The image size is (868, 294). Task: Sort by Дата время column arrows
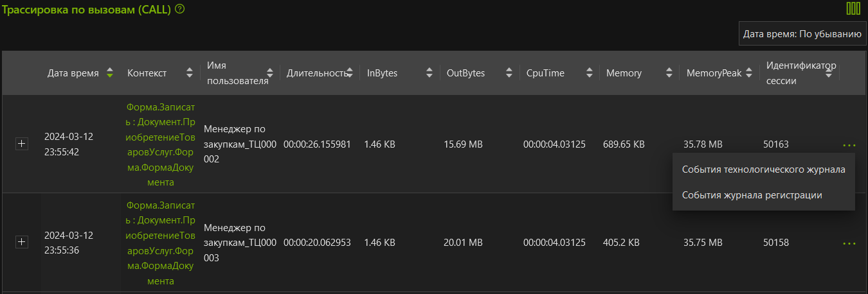click(x=110, y=73)
